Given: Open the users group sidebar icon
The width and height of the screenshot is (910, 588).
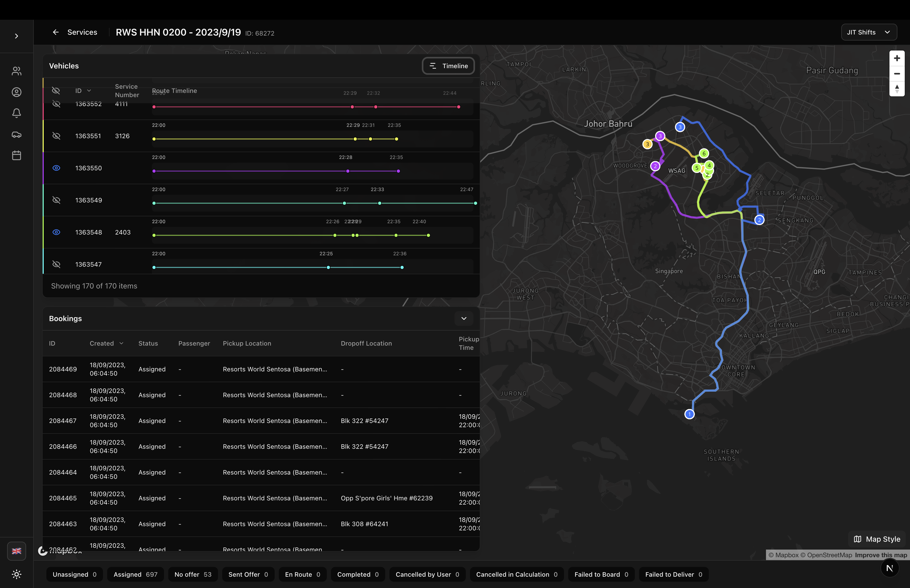Looking at the screenshot, I should click(x=16, y=71).
